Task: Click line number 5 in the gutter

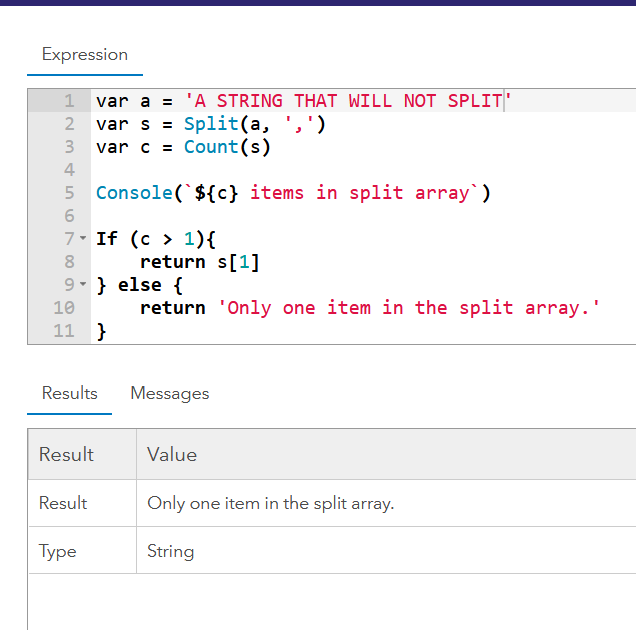Action: coord(68,193)
